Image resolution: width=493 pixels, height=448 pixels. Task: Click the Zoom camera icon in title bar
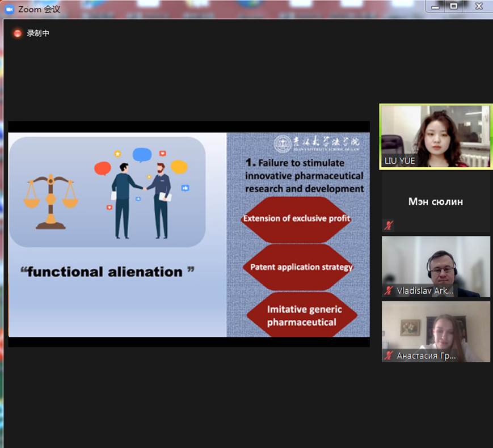click(x=9, y=9)
